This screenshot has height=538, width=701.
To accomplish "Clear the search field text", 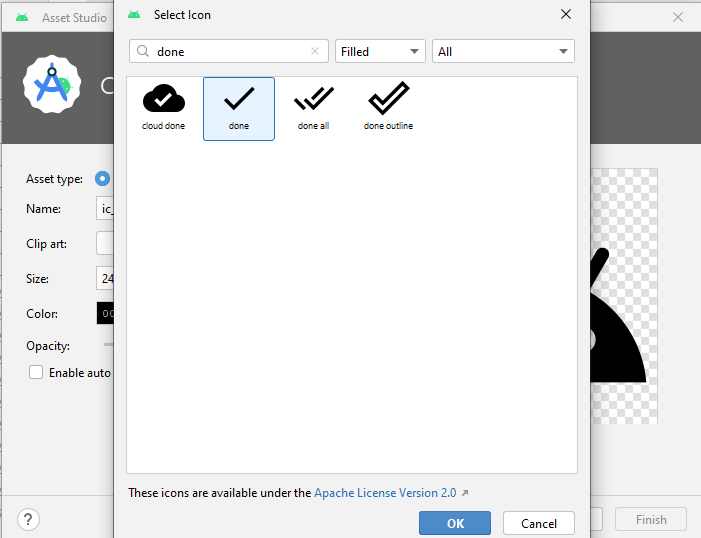I will coord(316,52).
